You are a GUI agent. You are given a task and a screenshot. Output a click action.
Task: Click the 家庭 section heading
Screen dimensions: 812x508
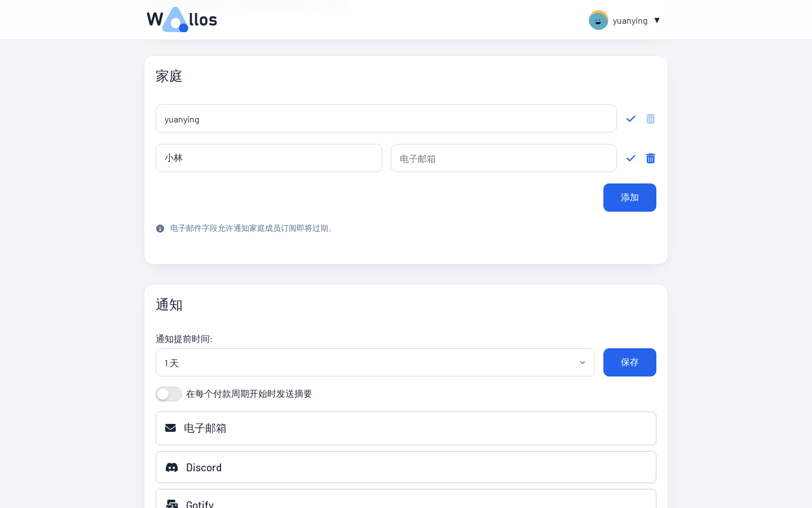(169, 76)
